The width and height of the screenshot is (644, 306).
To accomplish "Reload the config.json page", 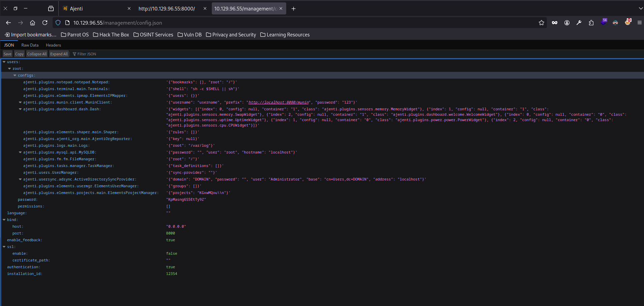I will coord(45,23).
